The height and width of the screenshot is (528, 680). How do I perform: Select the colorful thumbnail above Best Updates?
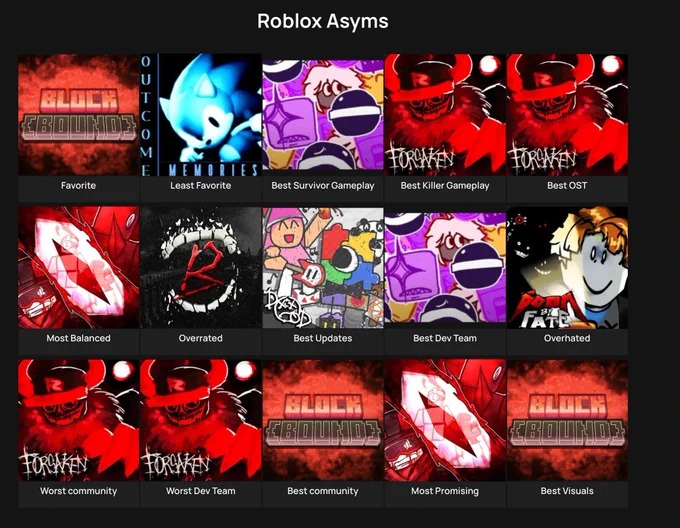point(323,267)
